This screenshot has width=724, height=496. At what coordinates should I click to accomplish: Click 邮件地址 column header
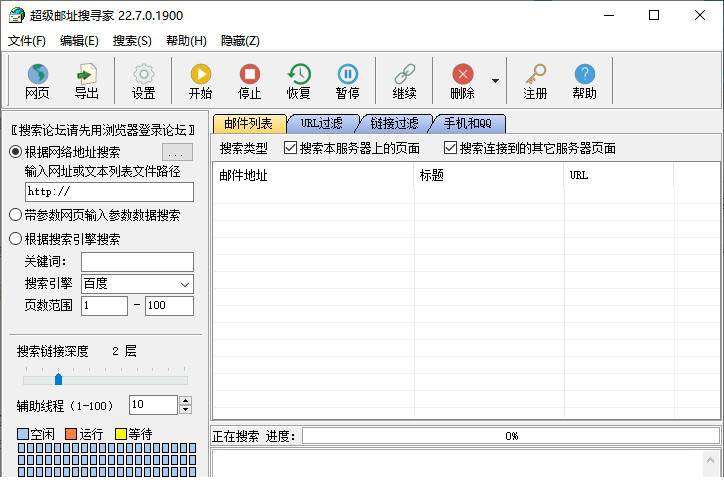click(314, 175)
